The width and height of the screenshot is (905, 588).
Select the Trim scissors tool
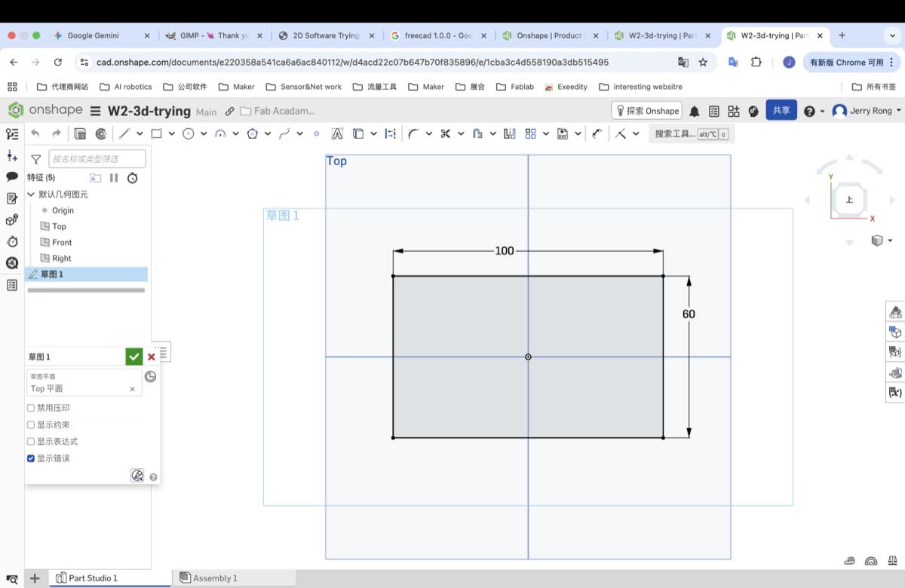click(x=446, y=133)
